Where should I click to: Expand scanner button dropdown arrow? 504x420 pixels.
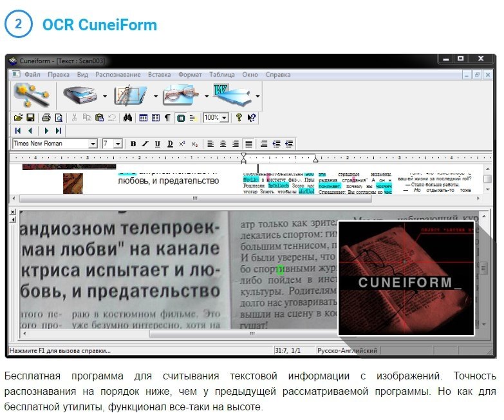[105, 96]
